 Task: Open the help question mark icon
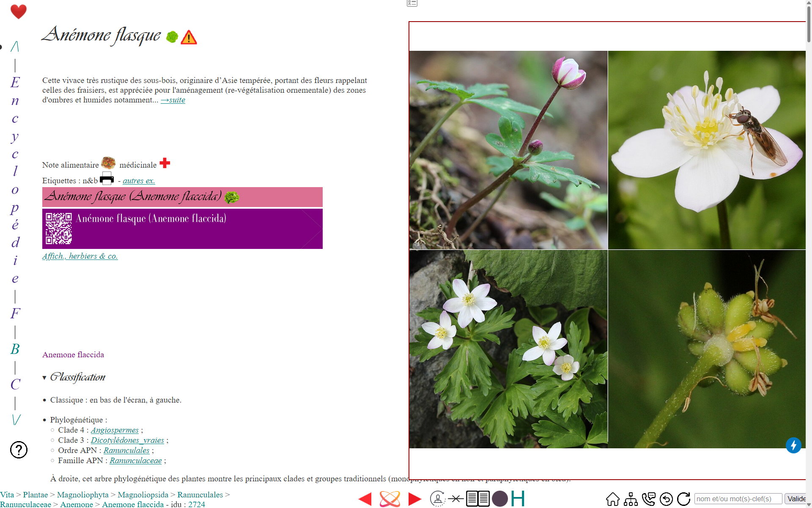[19, 450]
